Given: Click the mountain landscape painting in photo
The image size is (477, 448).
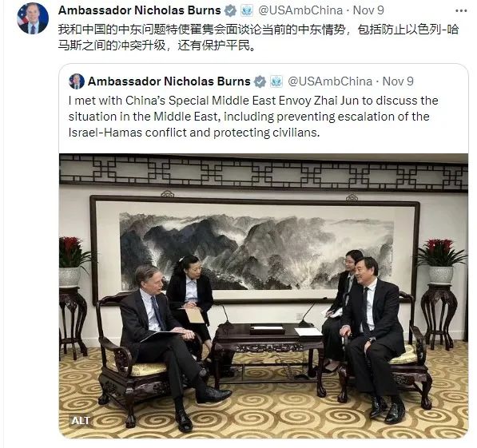Looking at the screenshot, I should click(255, 250).
